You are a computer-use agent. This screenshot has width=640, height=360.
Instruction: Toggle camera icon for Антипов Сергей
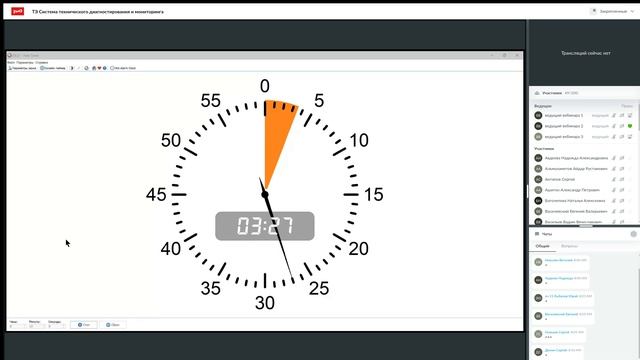point(622,179)
